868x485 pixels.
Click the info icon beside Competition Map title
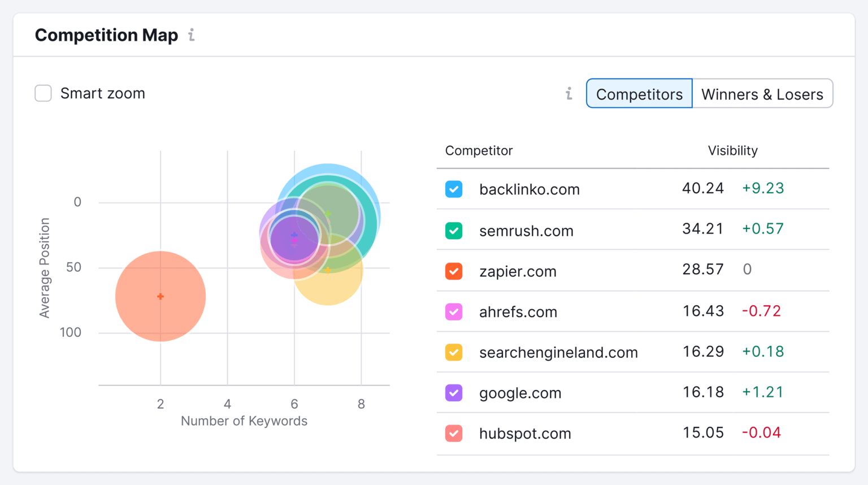[x=191, y=35]
